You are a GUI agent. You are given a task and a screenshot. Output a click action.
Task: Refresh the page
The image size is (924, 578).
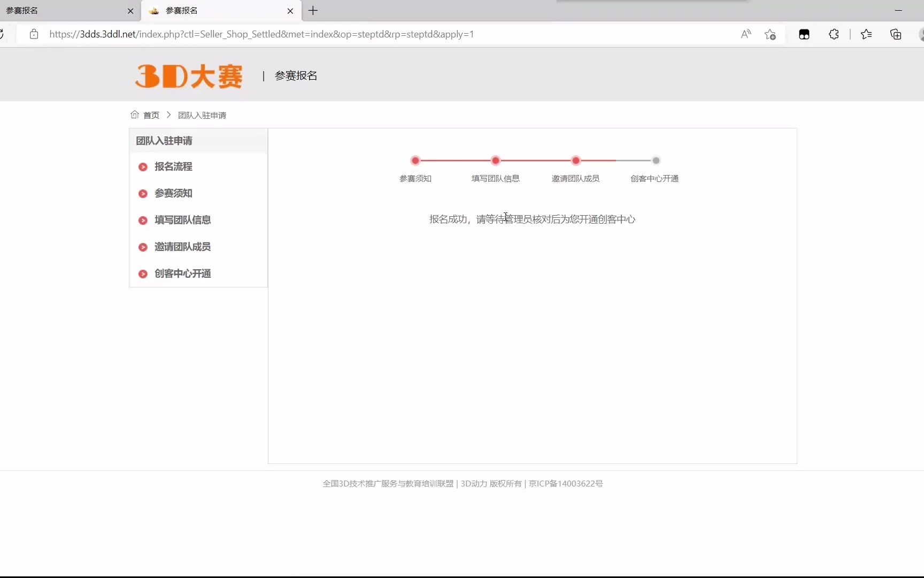(x=2, y=34)
